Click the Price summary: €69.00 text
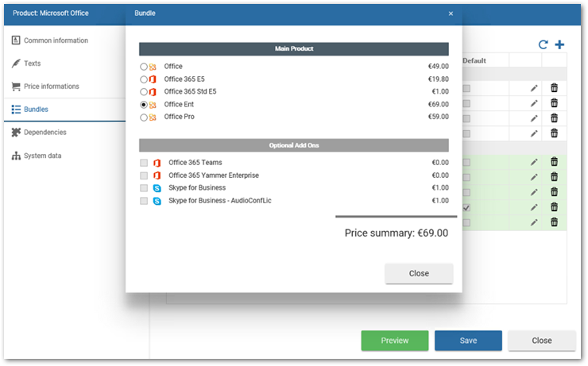The height and width of the screenshot is (366, 588). coord(397,233)
